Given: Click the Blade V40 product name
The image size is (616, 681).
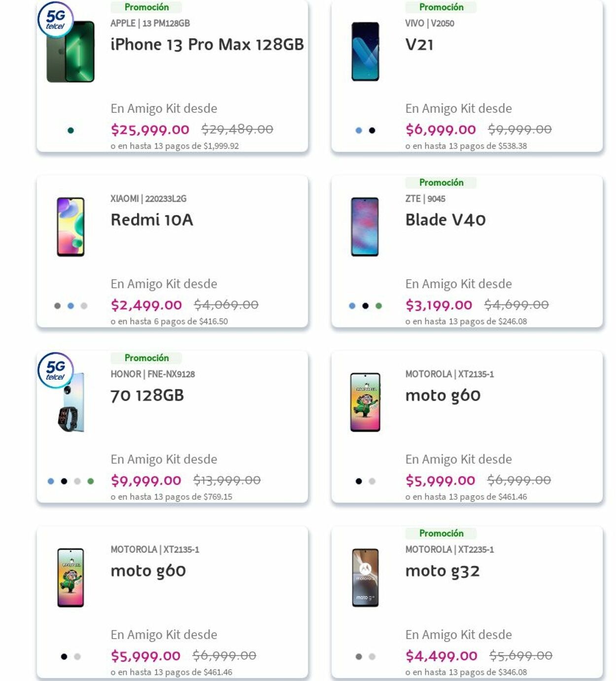Looking at the screenshot, I should click(445, 220).
